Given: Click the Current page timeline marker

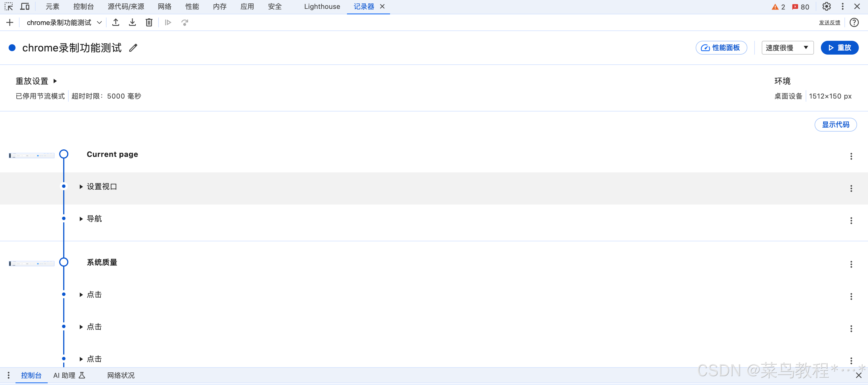Looking at the screenshot, I should (64, 154).
